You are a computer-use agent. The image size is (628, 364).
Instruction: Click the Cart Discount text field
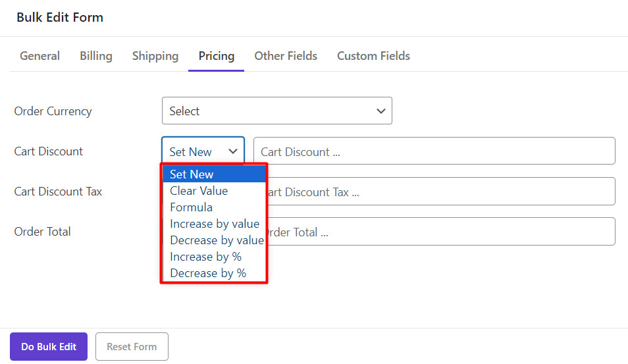pyautogui.click(x=434, y=151)
